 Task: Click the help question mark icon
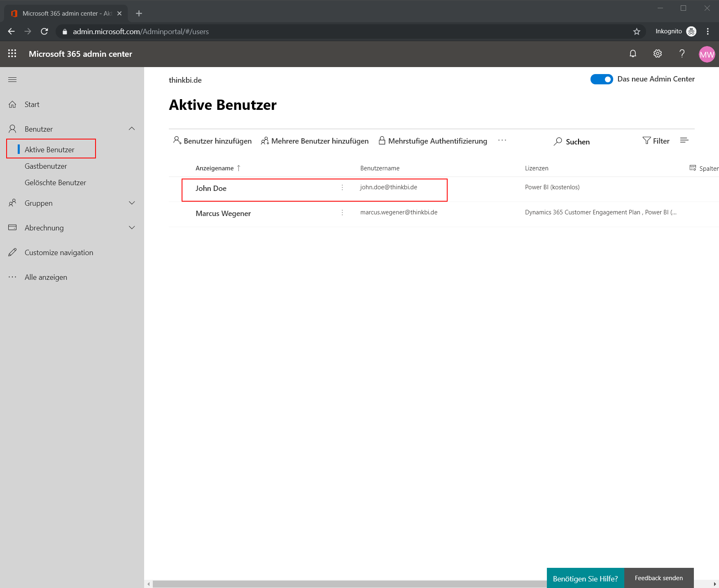(x=682, y=53)
